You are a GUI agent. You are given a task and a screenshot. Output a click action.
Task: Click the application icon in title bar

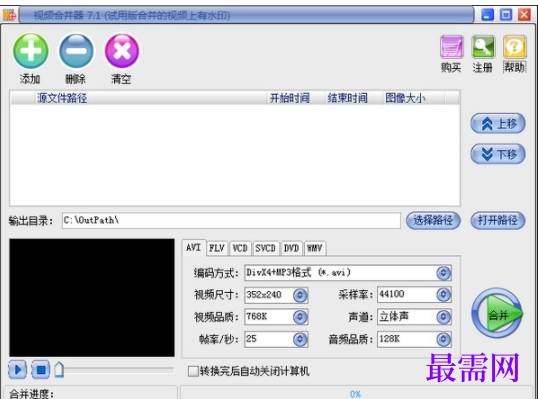point(9,15)
